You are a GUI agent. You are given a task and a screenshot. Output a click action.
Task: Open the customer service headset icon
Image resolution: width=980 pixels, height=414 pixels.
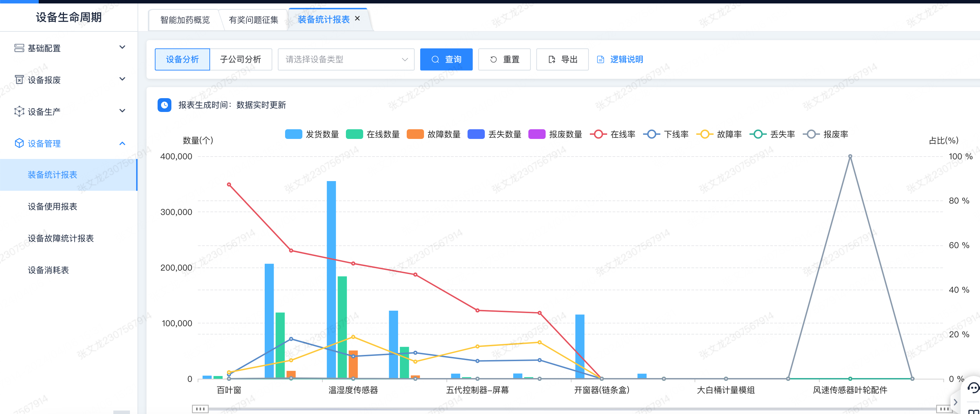pyautogui.click(x=973, y=388)
